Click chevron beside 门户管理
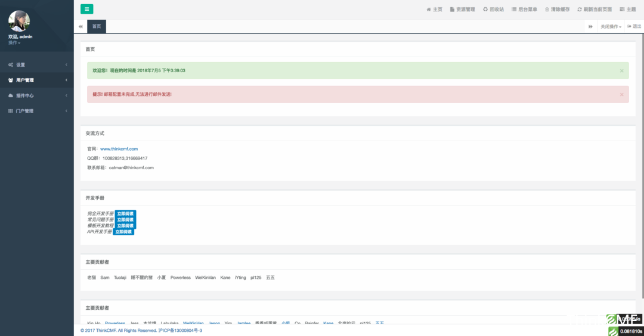The image size is (644, 336). click(x=66, y=111)
